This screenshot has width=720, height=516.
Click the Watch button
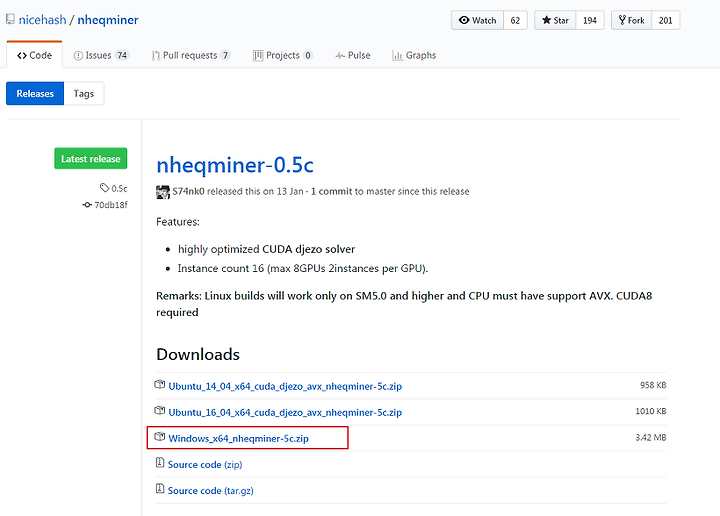[478, 20]
